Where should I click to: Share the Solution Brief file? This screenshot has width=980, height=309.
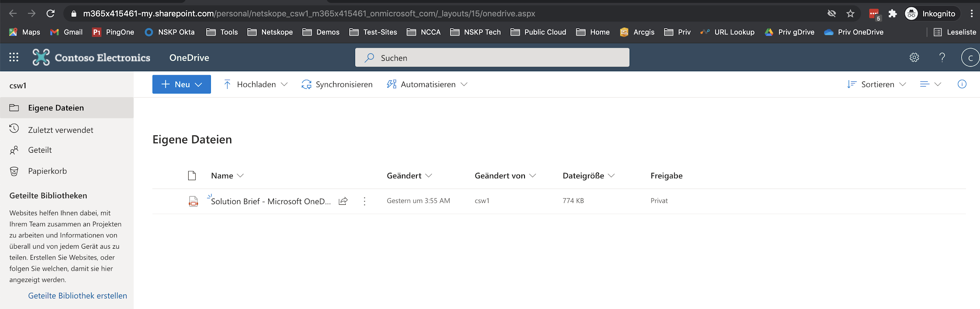[343, 201]
